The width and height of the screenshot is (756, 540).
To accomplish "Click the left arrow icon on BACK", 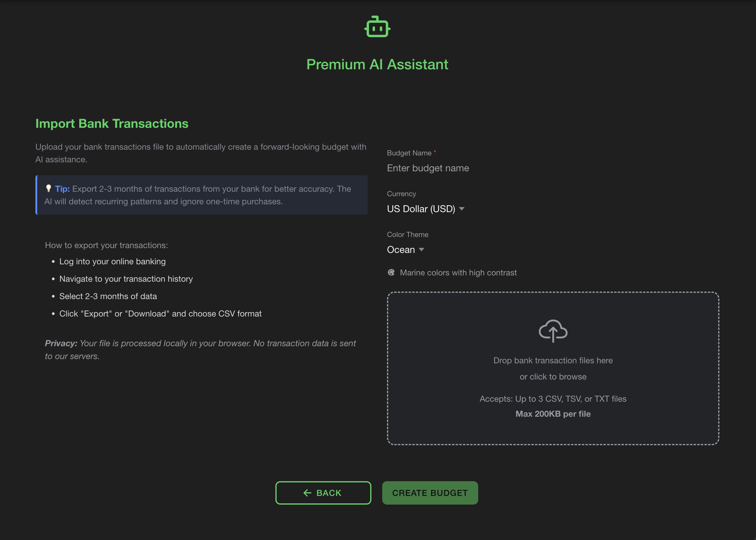I will pos(307,493).
